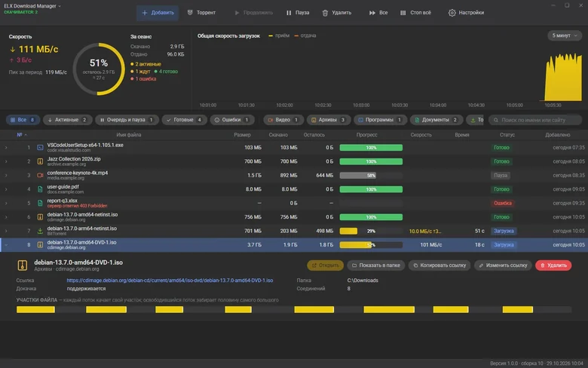Filter by Программы category
This screenshot has height=368, width=588.
(x=380, y=120)
